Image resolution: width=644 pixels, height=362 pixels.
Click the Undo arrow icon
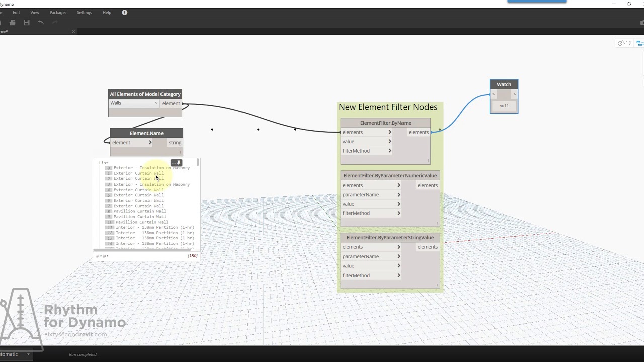(x=41, y=23)
